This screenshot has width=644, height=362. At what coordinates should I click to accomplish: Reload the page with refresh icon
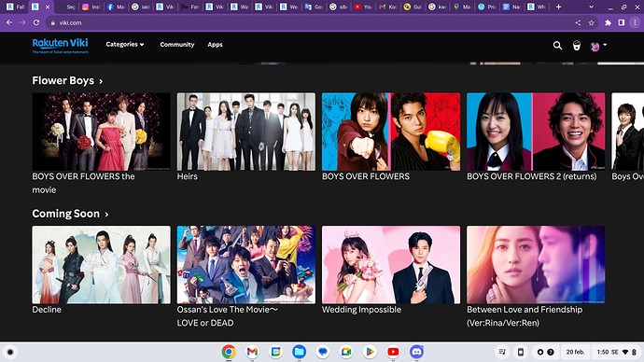(x=36, y=22)
